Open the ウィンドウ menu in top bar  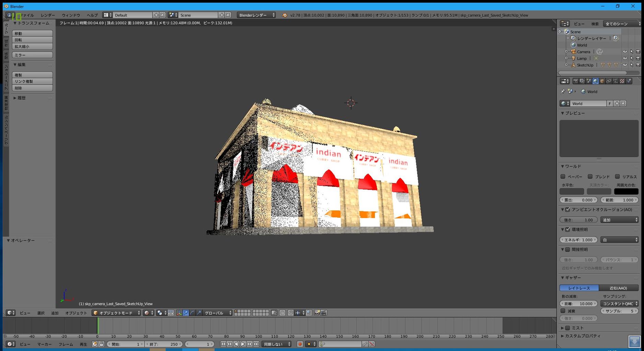[71, 15]
